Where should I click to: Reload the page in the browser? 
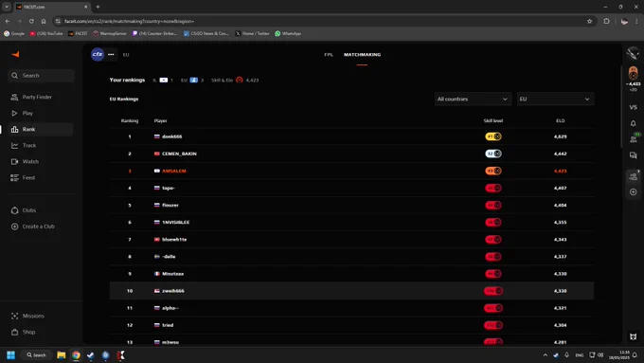point(31,21)
